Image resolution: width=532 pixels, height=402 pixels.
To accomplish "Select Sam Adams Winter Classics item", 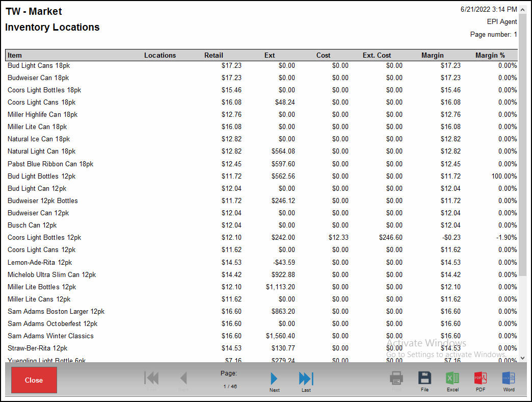I will [50, 336].
